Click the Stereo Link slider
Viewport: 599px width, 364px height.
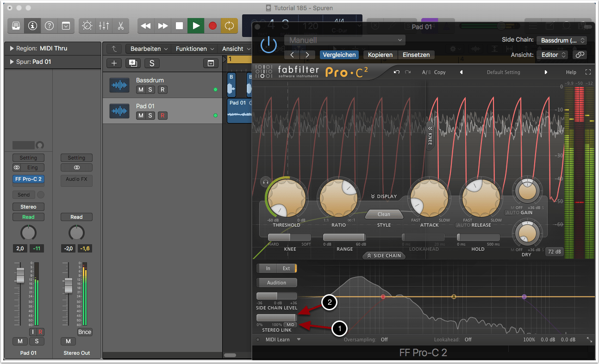[276, 317]
